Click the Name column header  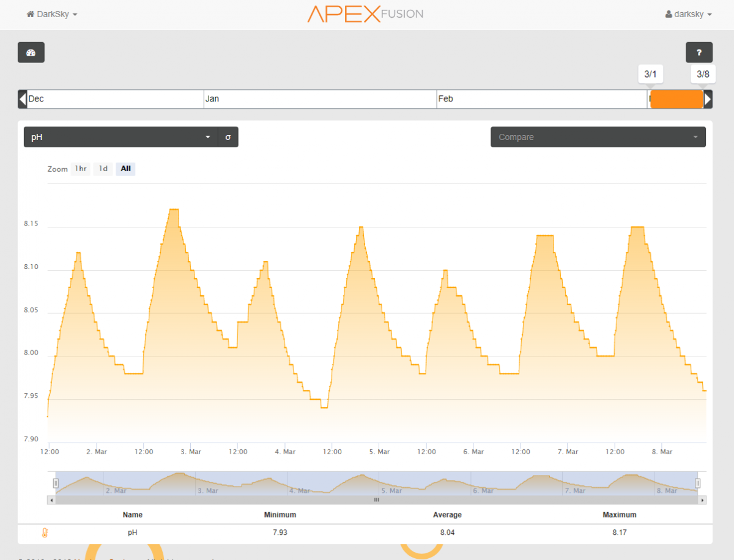(x=133, y=515)
